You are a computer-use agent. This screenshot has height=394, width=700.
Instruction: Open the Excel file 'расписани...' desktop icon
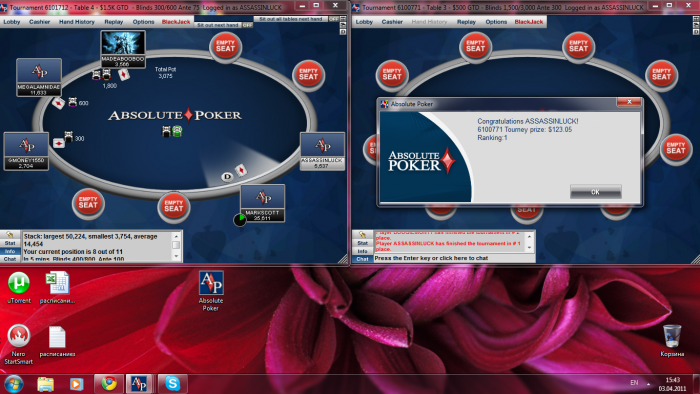pos(57,287)
